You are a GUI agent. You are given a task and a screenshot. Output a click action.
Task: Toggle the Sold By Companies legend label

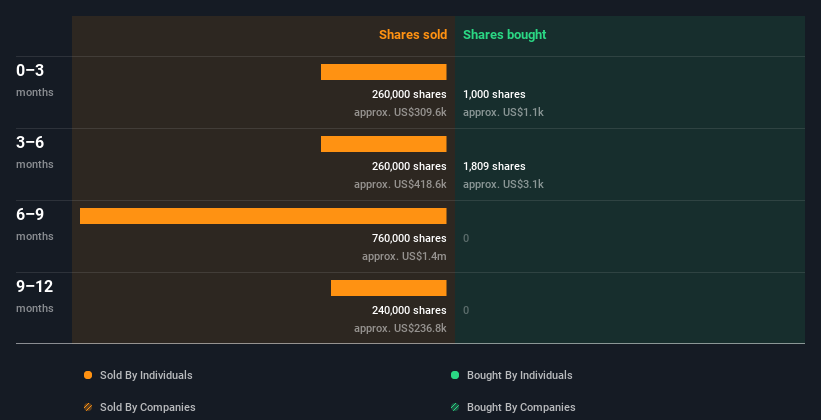[x=147, y=407]
